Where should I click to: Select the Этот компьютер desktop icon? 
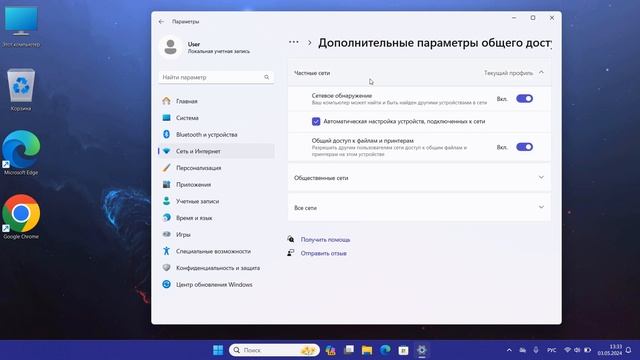pyautogui.click(x=21, y=26)
